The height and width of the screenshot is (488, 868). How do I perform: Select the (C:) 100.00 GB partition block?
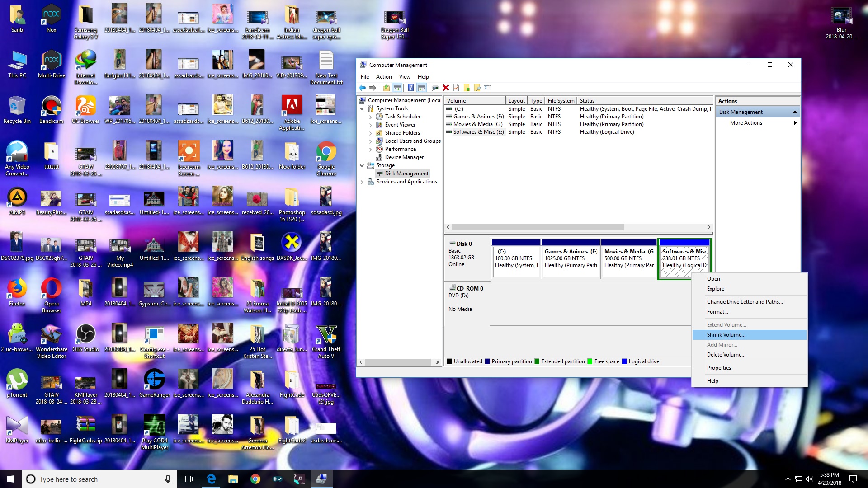[516, 259]
